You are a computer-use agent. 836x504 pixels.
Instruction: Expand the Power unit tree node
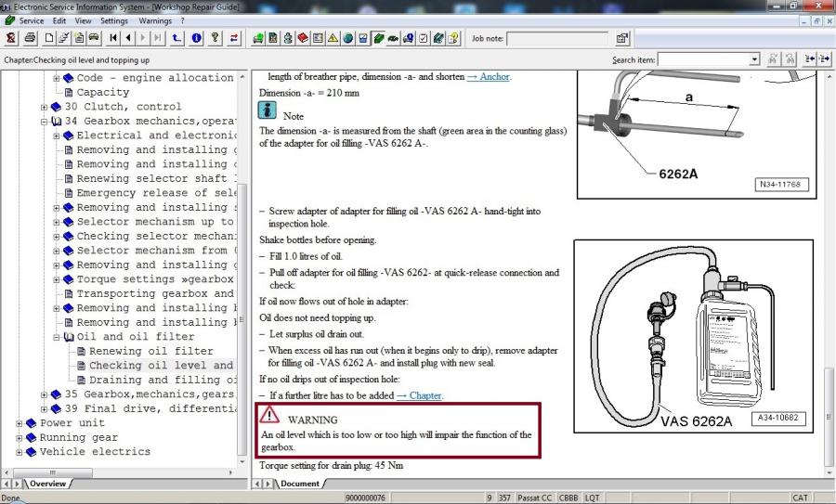[20, 423]
